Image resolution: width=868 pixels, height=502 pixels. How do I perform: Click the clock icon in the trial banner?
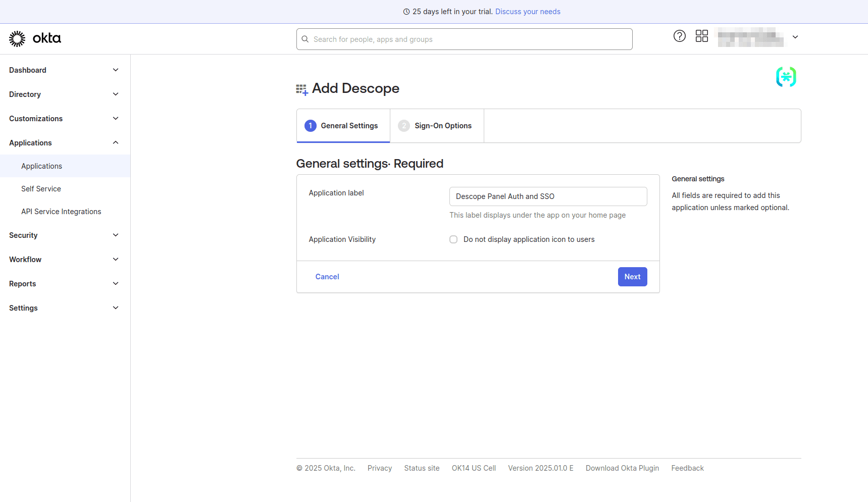(x=406, y=11)
